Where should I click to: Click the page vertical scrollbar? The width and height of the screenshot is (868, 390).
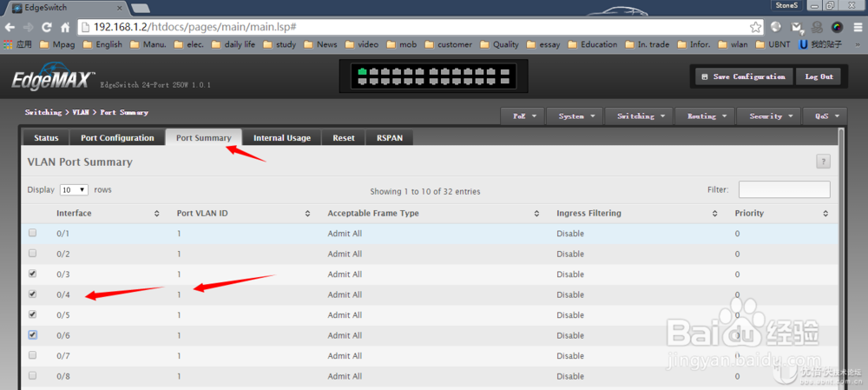(x=842, y=258)
